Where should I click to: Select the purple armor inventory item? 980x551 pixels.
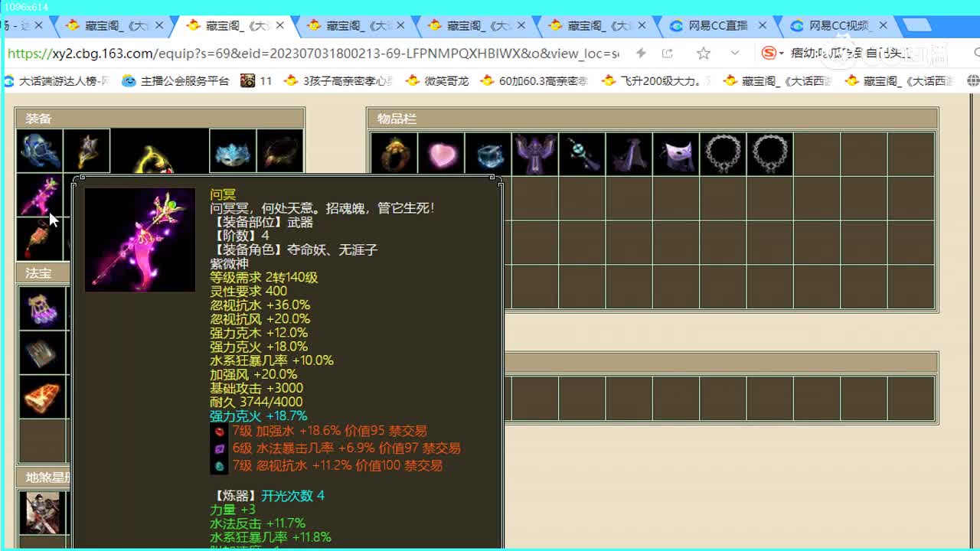535,154
